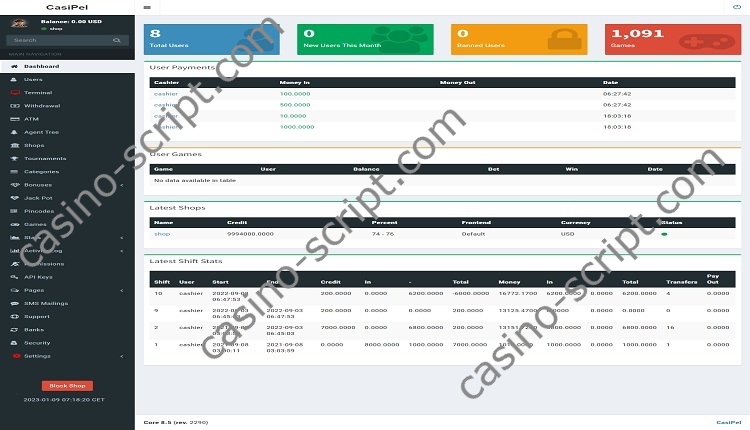Go to Agent Tree menu item

40,131
